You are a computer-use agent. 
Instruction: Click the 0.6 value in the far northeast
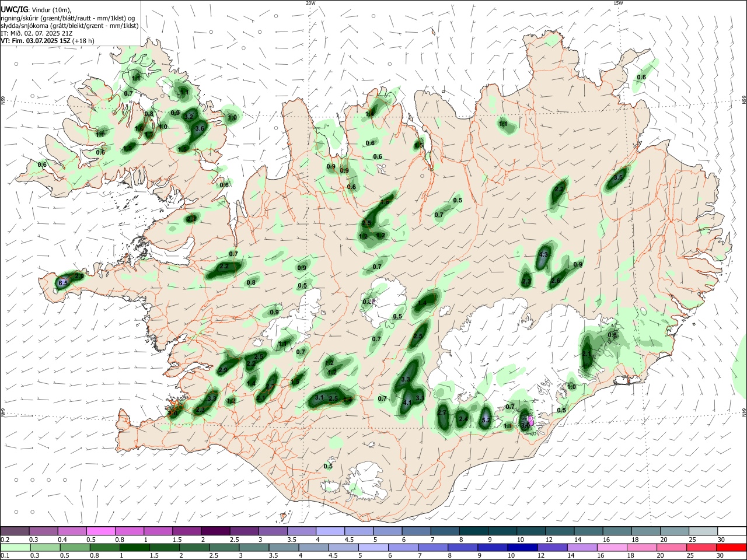pos(641,78)
